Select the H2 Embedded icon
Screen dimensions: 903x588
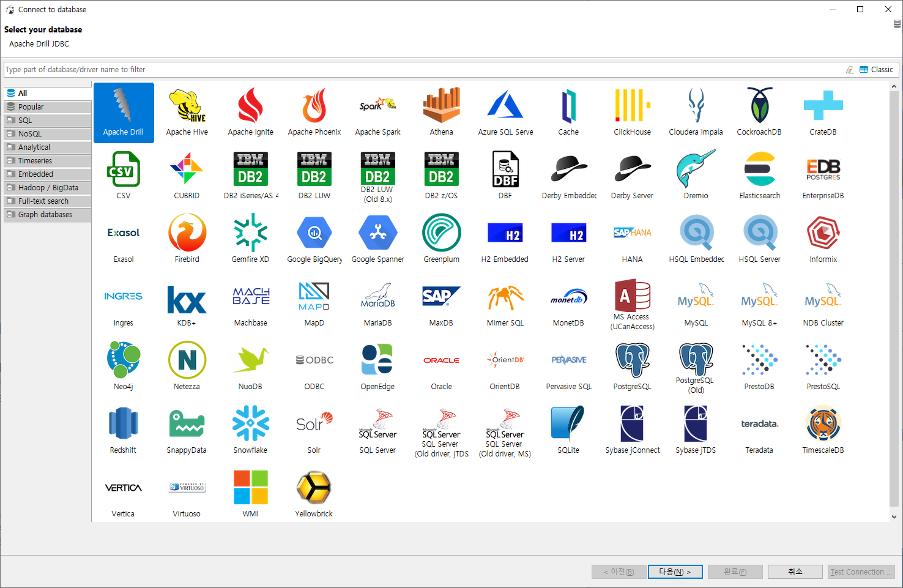pos(505,233)
